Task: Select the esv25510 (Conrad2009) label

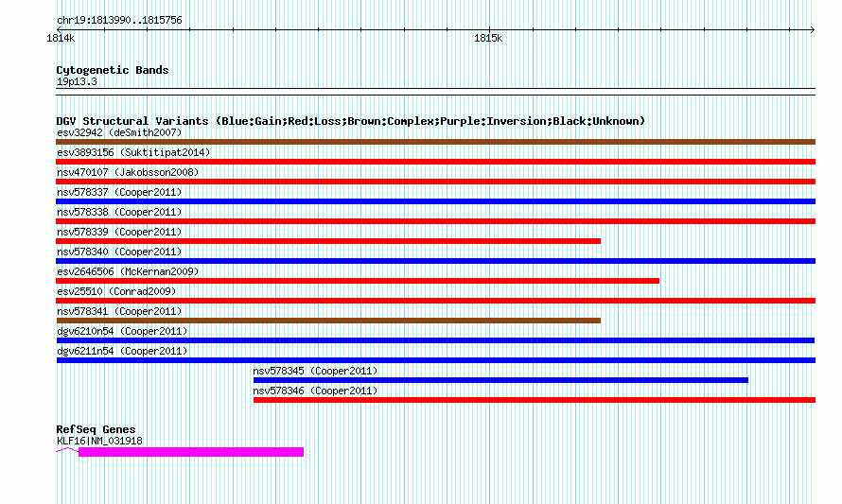Action: (116, 291)
